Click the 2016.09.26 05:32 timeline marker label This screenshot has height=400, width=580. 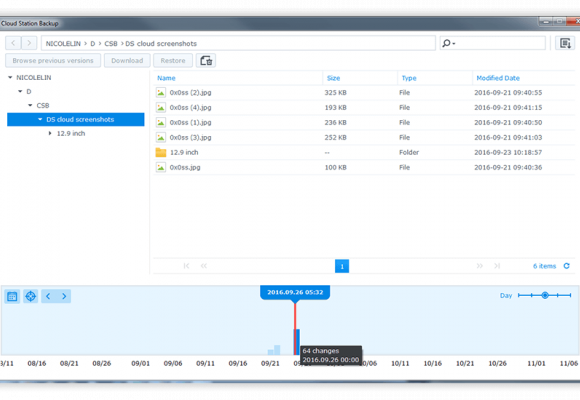point(295,292)
